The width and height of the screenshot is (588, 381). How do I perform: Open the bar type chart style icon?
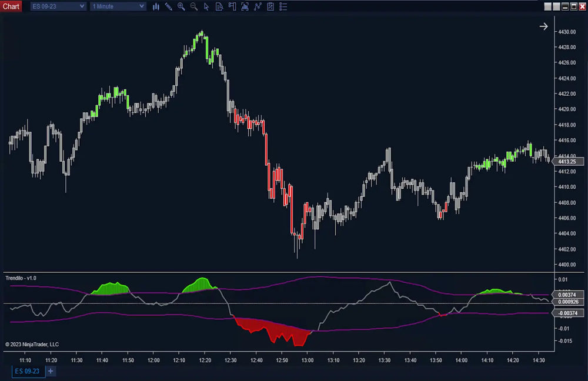pyautogui.click(x=156, y=6)
